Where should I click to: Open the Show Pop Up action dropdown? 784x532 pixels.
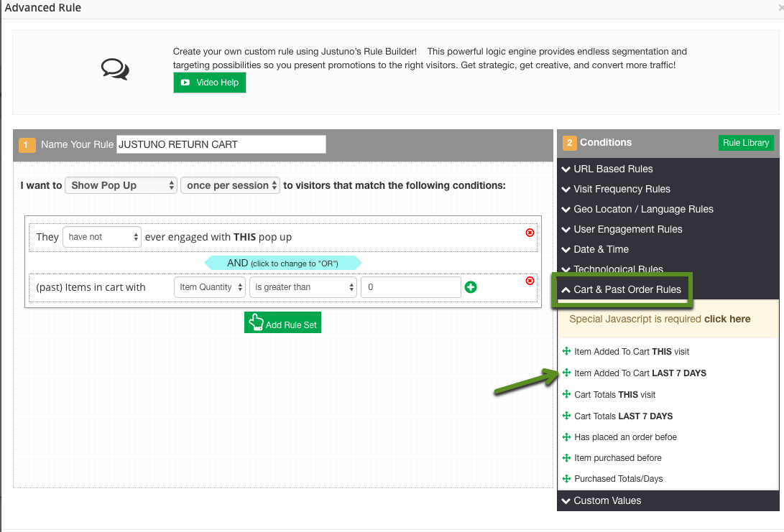click(x=121, y=185)
